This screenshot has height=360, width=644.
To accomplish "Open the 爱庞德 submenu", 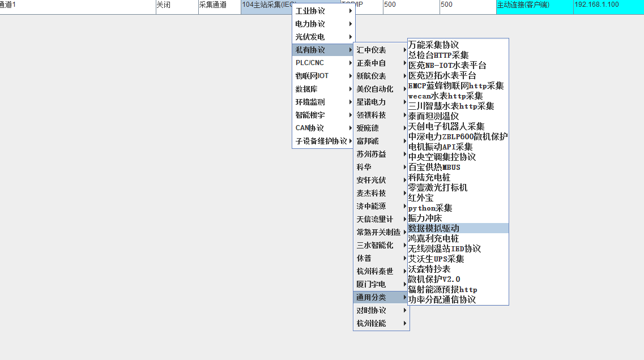I will tap(381, 128).
